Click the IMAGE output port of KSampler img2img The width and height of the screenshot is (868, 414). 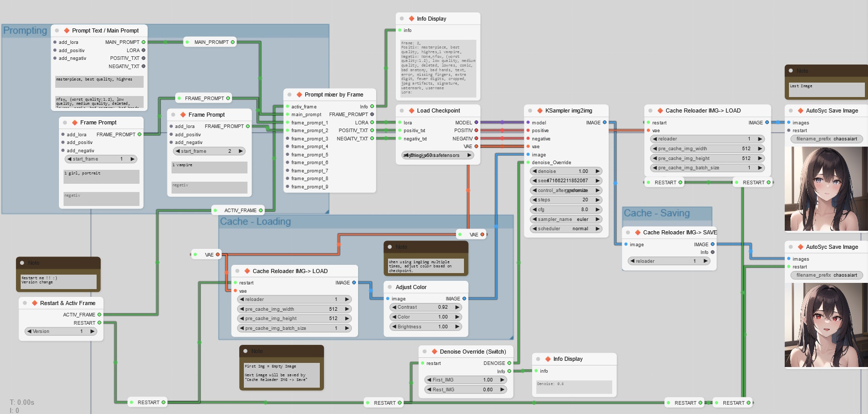pos(605,123)
